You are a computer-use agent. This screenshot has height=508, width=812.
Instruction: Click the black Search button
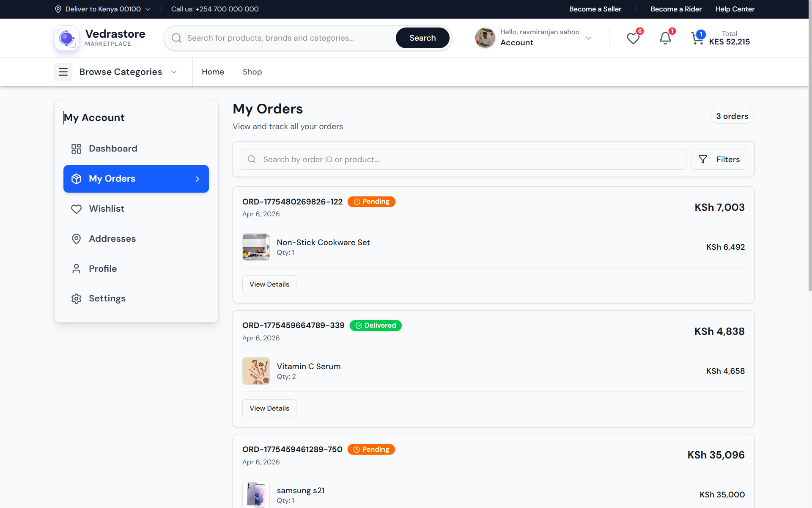click(x=422, y=38)
